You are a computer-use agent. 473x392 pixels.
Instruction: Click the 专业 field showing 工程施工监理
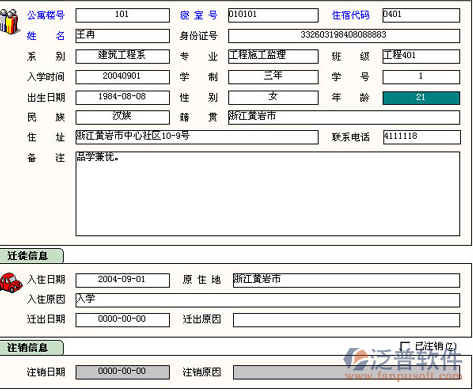click(x=273, y=56)
